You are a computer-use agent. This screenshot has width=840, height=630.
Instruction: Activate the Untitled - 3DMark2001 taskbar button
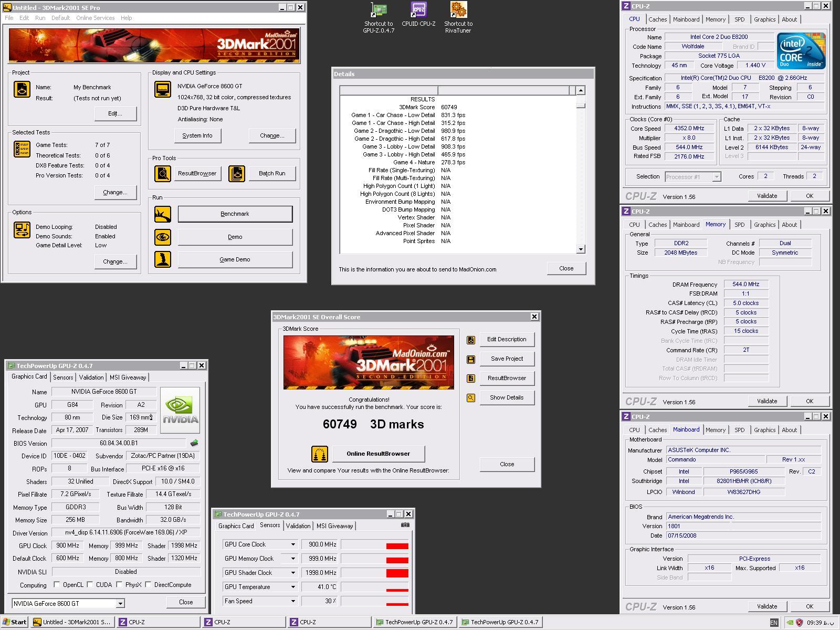pyautogui.click(x=72, y=622)
